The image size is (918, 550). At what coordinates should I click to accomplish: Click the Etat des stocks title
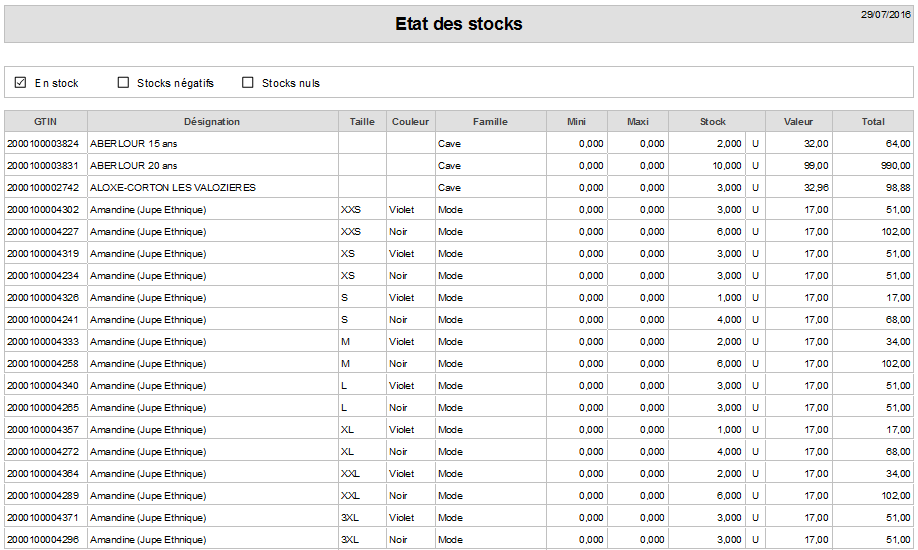pos(458,24)
